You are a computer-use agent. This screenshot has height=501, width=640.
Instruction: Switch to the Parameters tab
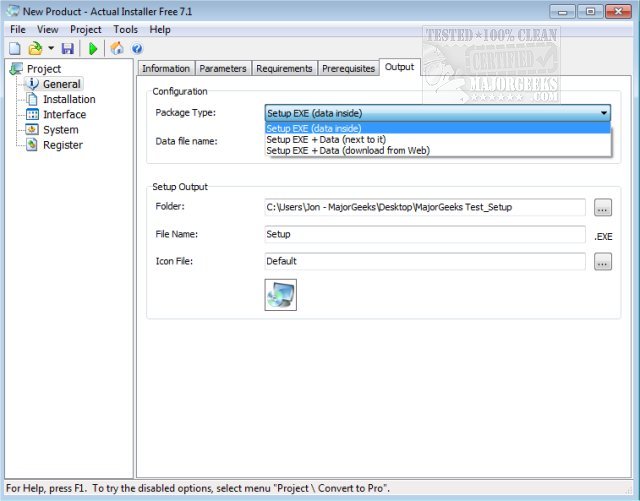click(223, 69)
